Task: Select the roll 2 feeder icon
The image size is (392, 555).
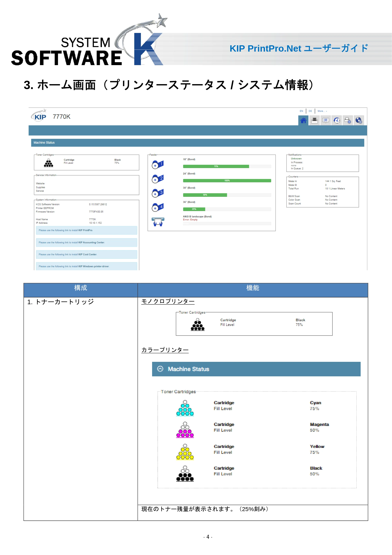Action: [x=158, y=179]
